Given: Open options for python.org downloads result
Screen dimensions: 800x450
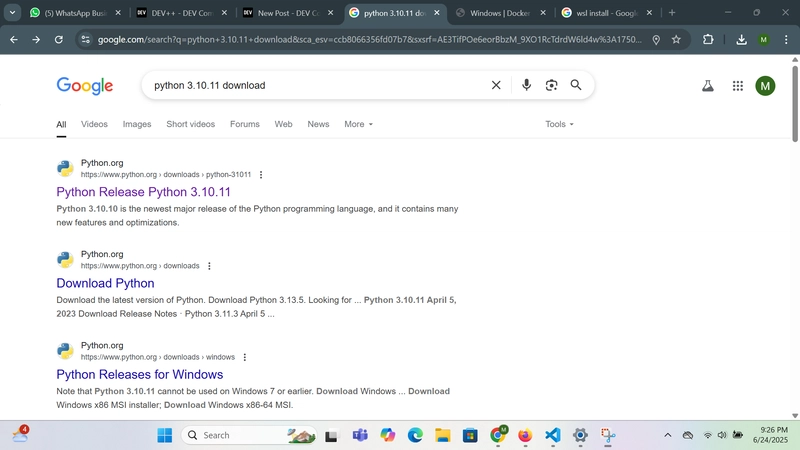Looking at the screenshot, I should pyautogui.click(x=209, y=266).
